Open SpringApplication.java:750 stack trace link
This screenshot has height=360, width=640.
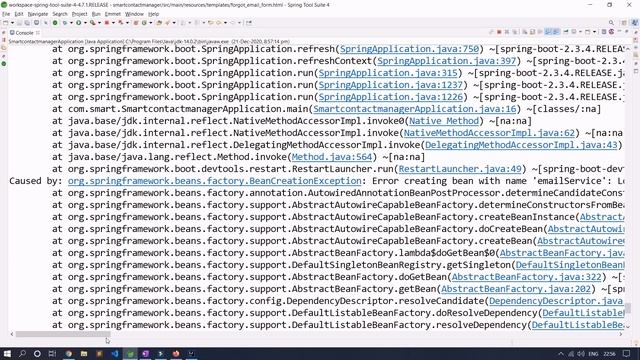(409, 49)
